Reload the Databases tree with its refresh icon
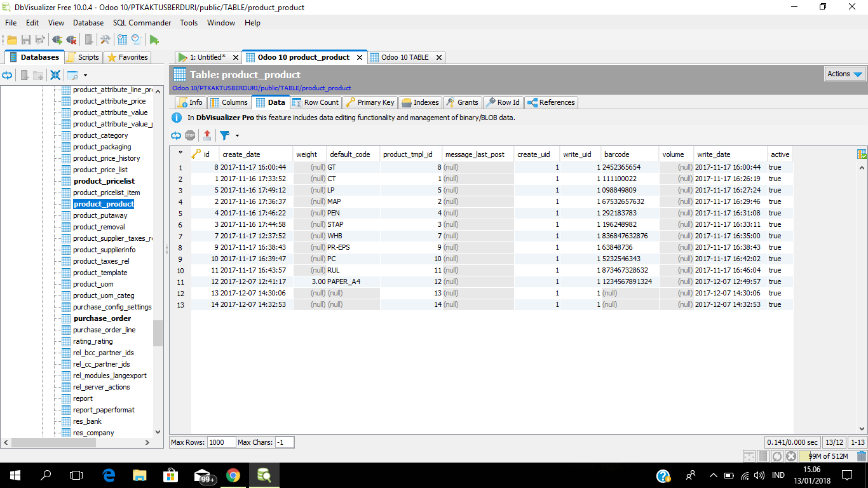 click(x=7, y=75)
